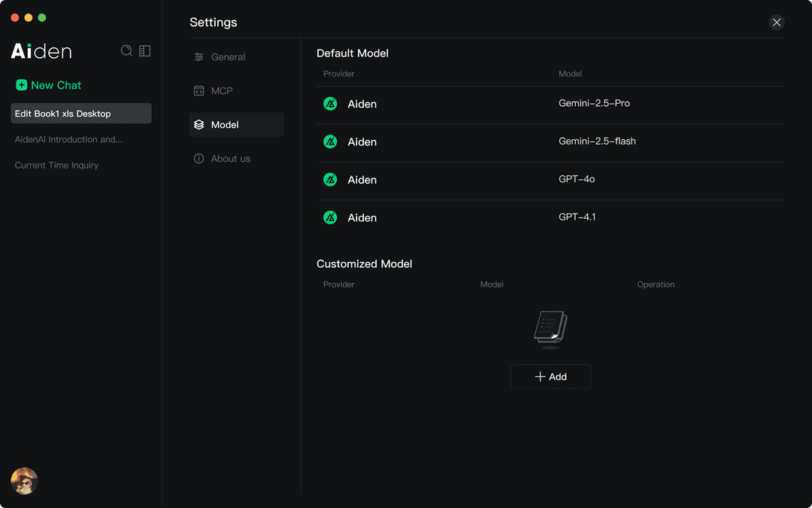The width and height of the screenshot is (812, 508).
Task: Select the GPT-4o model text
Action: (x=577, y=179)
